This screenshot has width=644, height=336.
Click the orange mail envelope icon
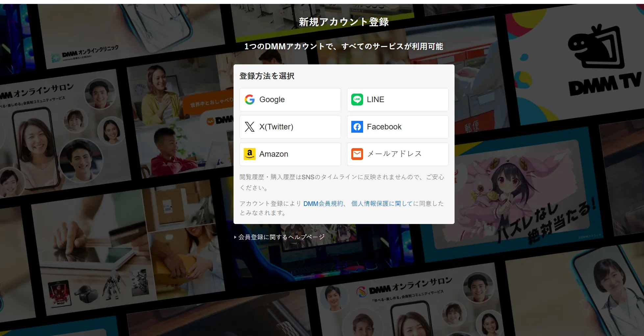click(x=357, y=154)
